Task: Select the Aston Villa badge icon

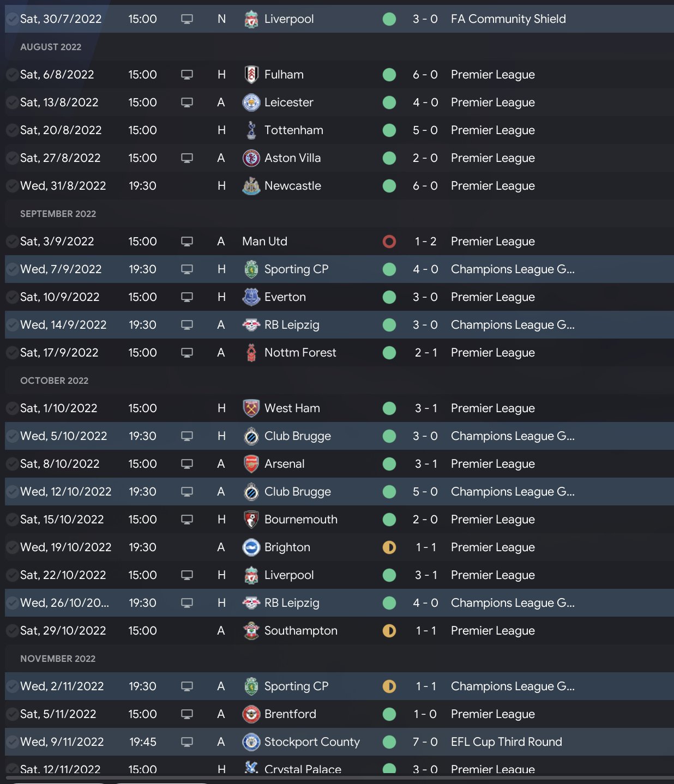Action: point(251,158)
